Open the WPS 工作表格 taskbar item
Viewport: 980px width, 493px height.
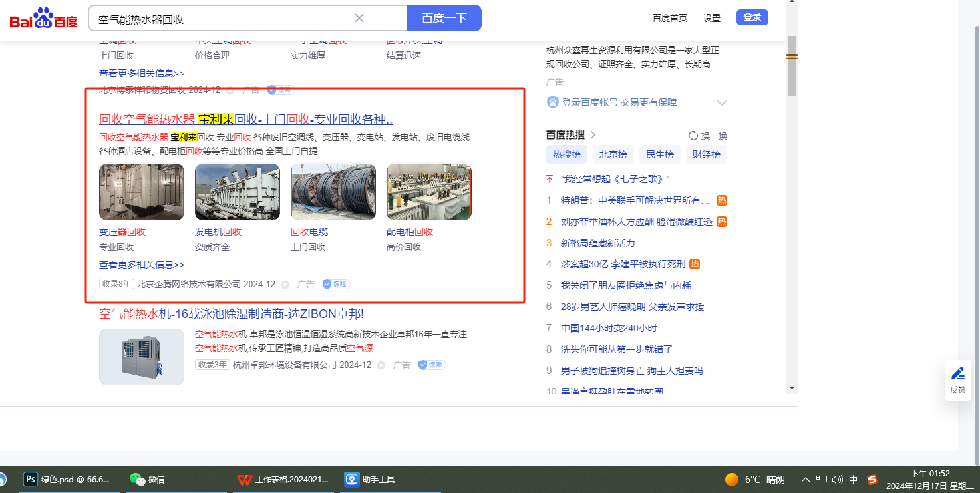coord(283,479)
